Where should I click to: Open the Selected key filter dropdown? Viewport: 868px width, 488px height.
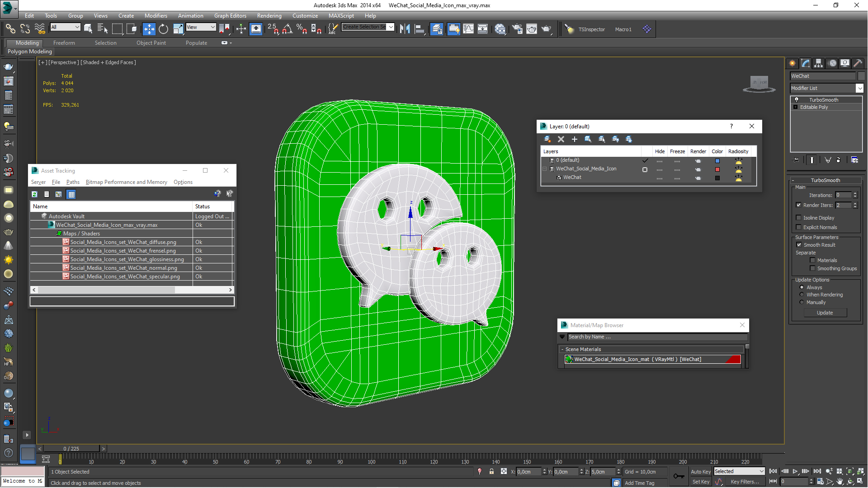click(739, 471)
